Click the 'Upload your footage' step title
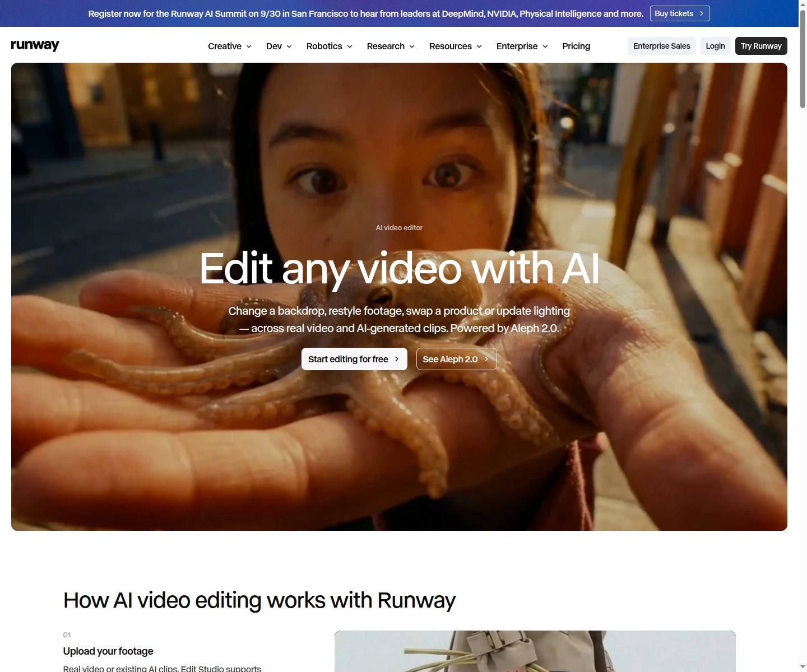 click(x=108, y=651)
